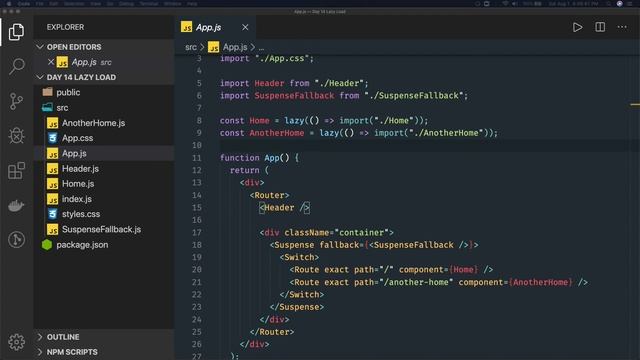Open the More Actions ellipsis menu
The image size is (640, 360).
click(x=622, y=27)
